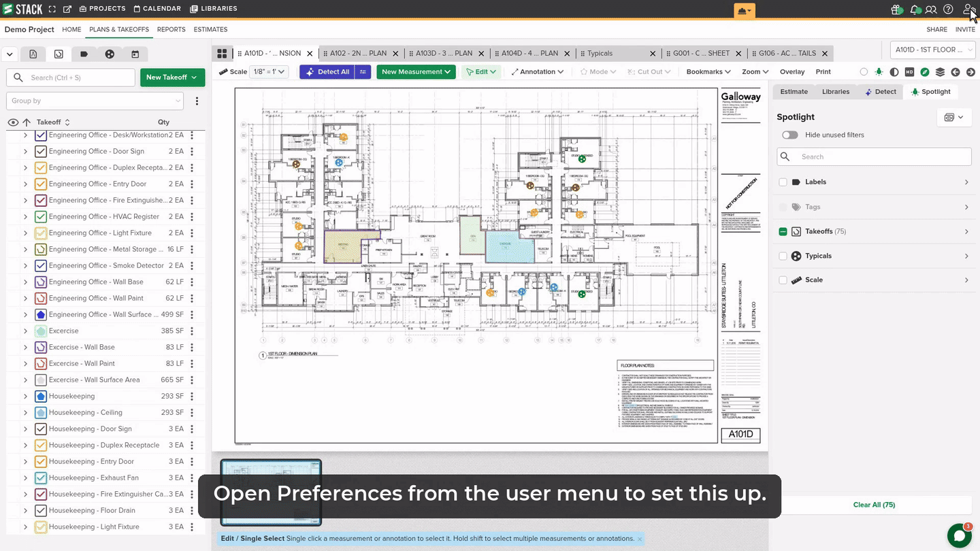
Task: Go to next sheet with right arrow
Action: click(x=971, y=72)
